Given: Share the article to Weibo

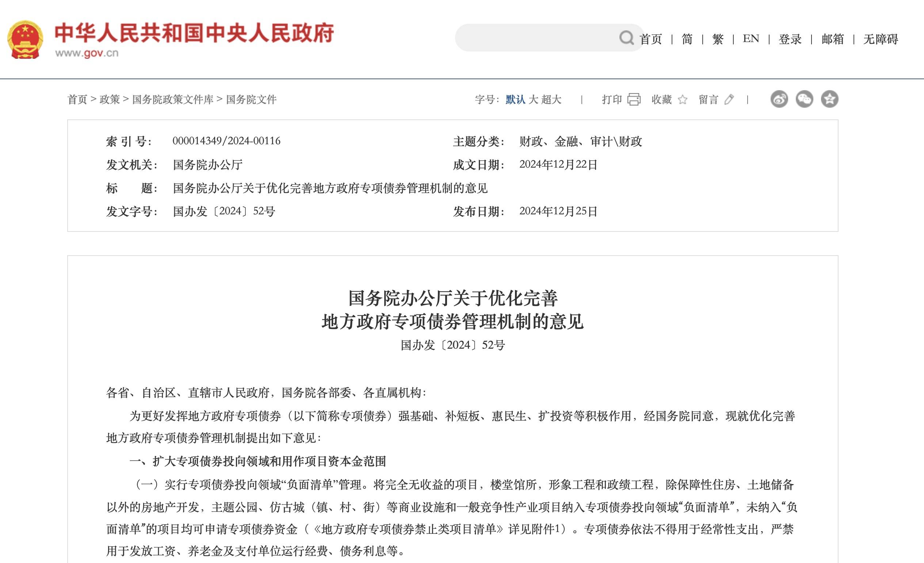Looking at the screenshot, I should 779,99.
